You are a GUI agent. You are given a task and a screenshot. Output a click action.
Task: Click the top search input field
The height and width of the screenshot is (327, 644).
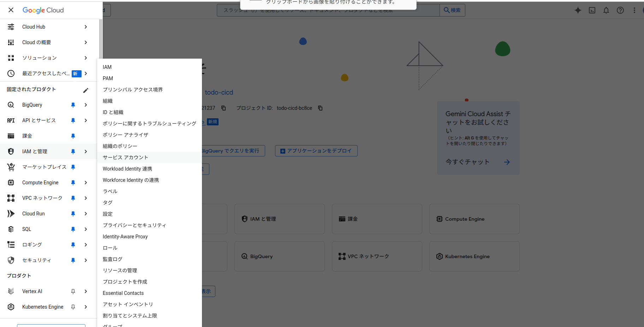(x=328, y=10)
